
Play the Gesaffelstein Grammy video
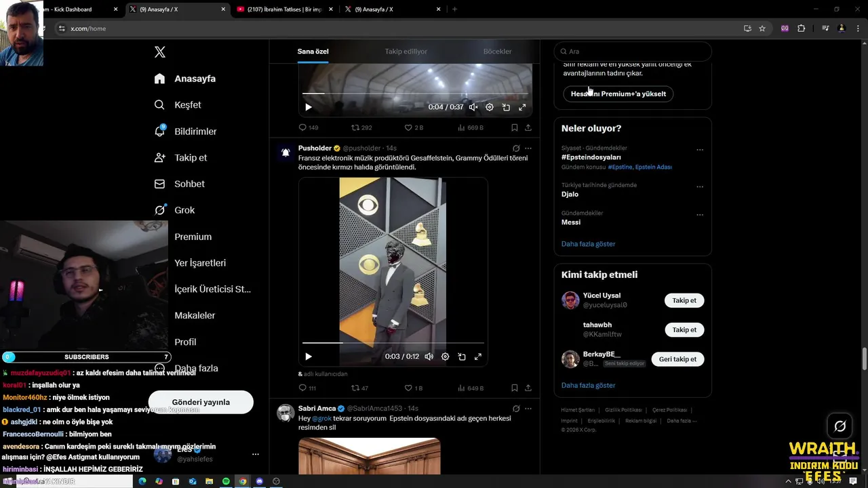pyautogui.click(x=309, y=357)
